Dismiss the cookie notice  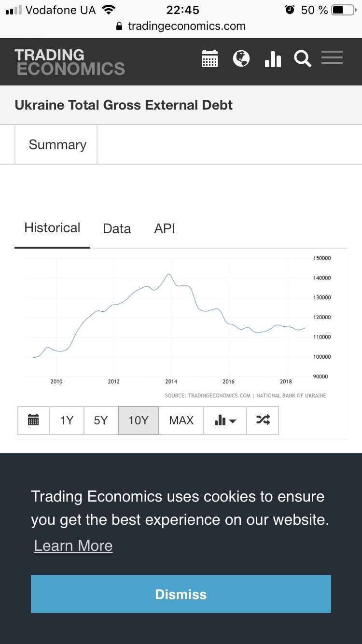point(181,594)
